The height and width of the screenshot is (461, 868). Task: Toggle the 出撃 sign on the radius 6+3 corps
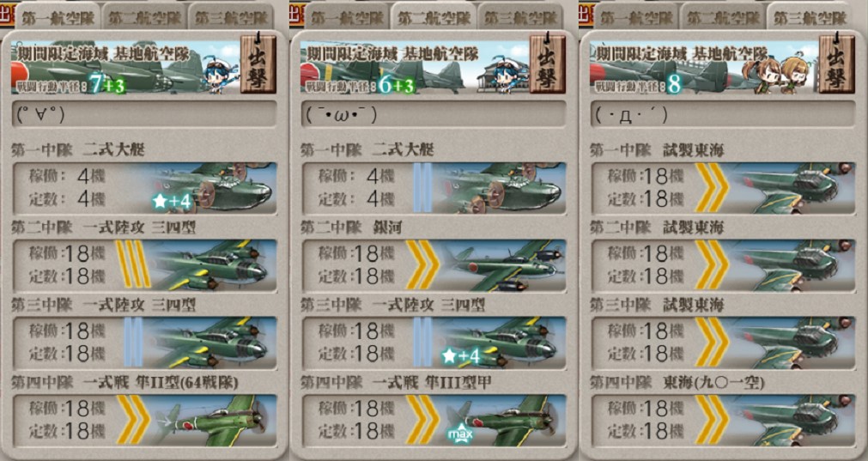point(548,63)
